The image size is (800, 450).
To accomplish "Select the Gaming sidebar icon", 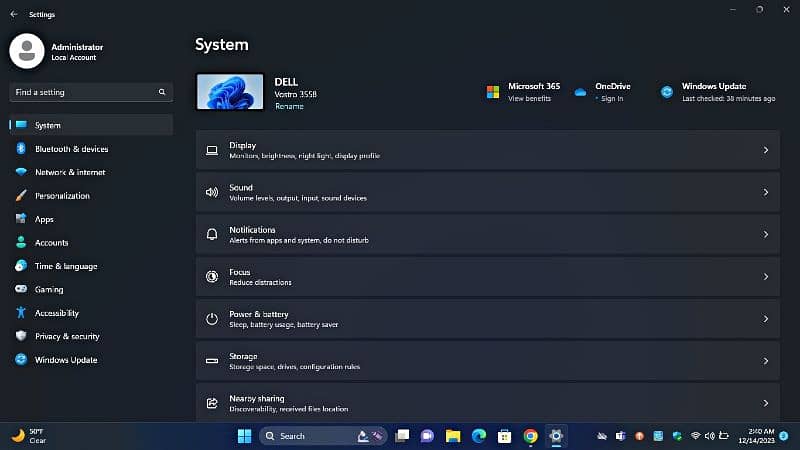I will [x=20, y=289].
